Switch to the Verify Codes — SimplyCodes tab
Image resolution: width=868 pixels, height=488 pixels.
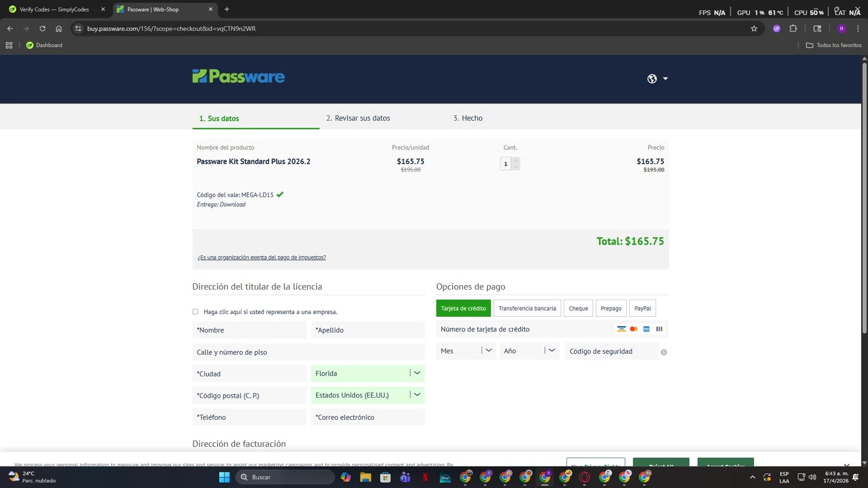click(x=54, y=9)
